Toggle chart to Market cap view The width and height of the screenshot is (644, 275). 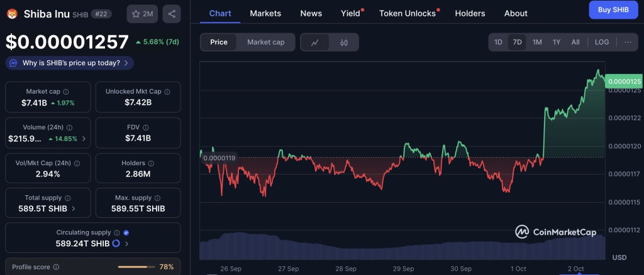pos(266,42)
